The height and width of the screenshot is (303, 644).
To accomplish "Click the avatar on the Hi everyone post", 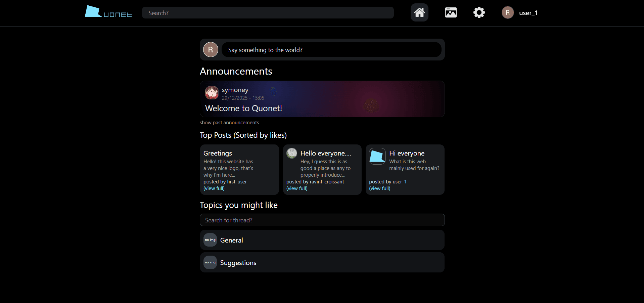I will click(x=377, y=156).
